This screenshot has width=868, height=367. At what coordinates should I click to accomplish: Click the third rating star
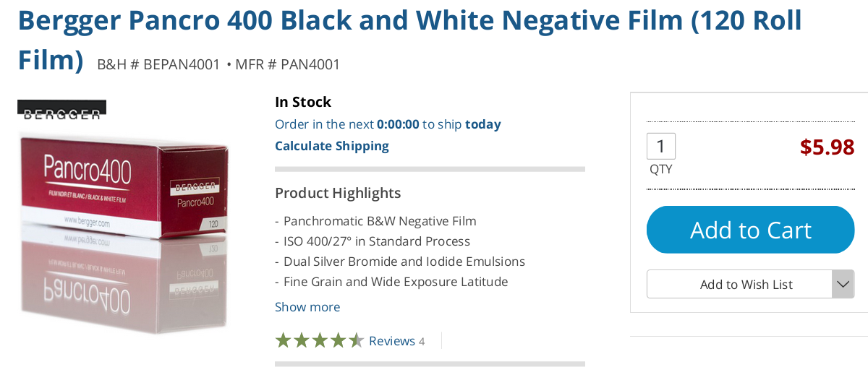pos(320,340)
